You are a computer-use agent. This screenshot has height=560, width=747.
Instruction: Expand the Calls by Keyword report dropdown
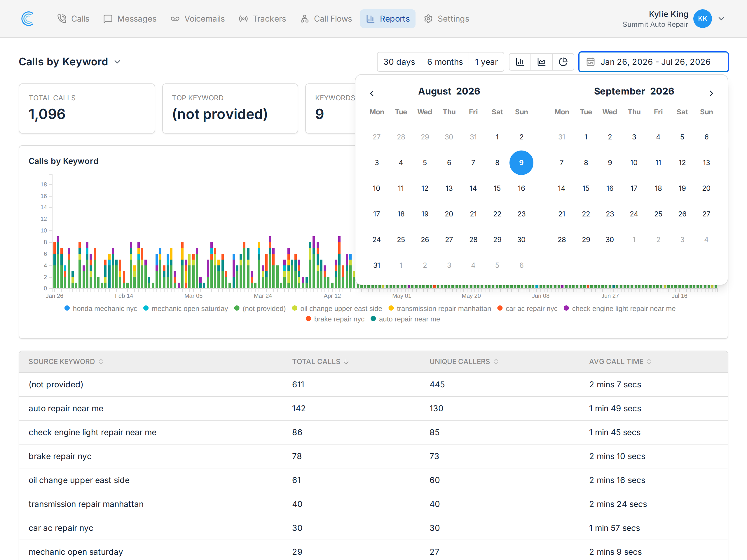point(117,62)
